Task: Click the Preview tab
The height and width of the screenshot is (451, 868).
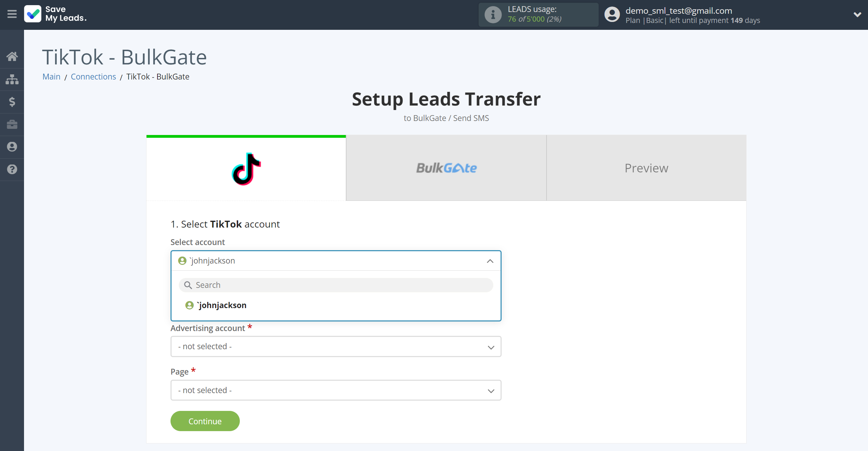Action: pos(646,168)
